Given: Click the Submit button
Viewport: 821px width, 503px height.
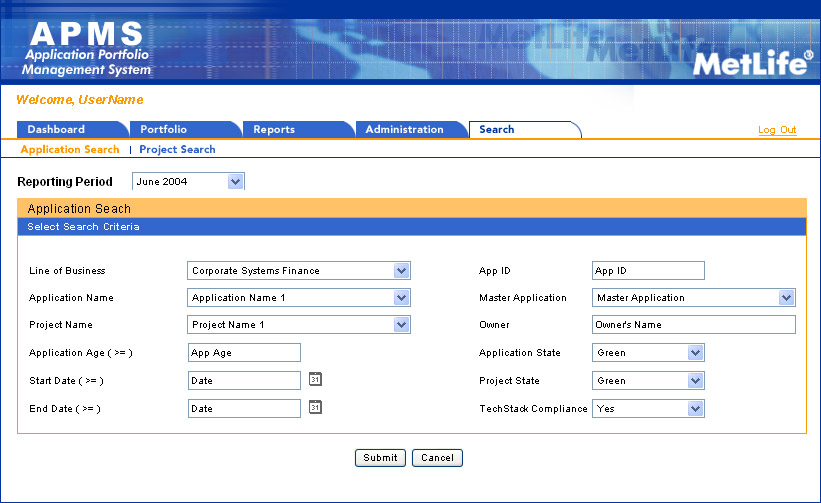Looking at the screenshot, I should [x=380, y=457].
